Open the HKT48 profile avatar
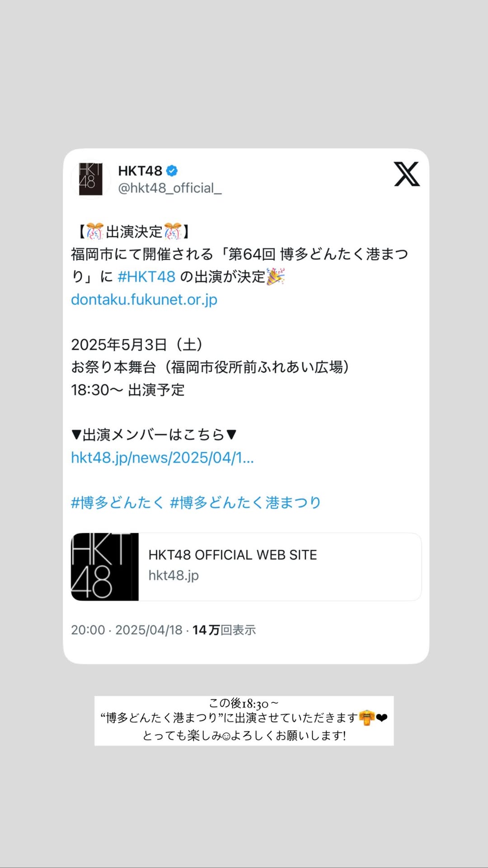The width and height of the screenshot is (488, 868). point(90,179)
